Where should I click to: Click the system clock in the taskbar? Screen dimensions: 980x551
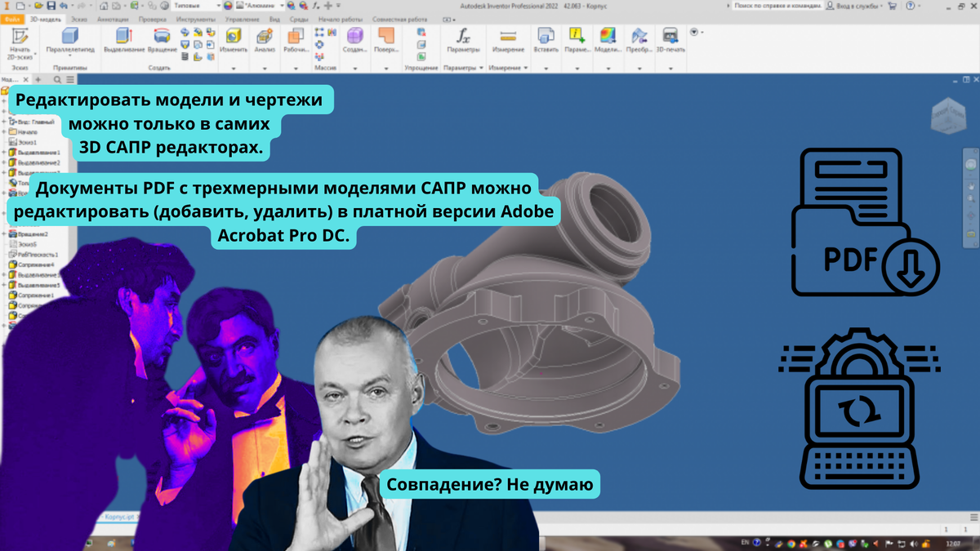[952, 543]
